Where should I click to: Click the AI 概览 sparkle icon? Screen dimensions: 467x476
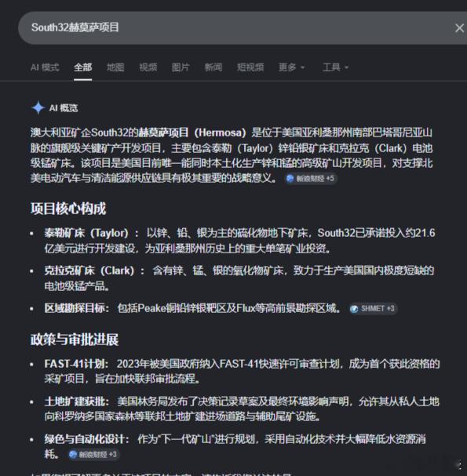point(38,107)
